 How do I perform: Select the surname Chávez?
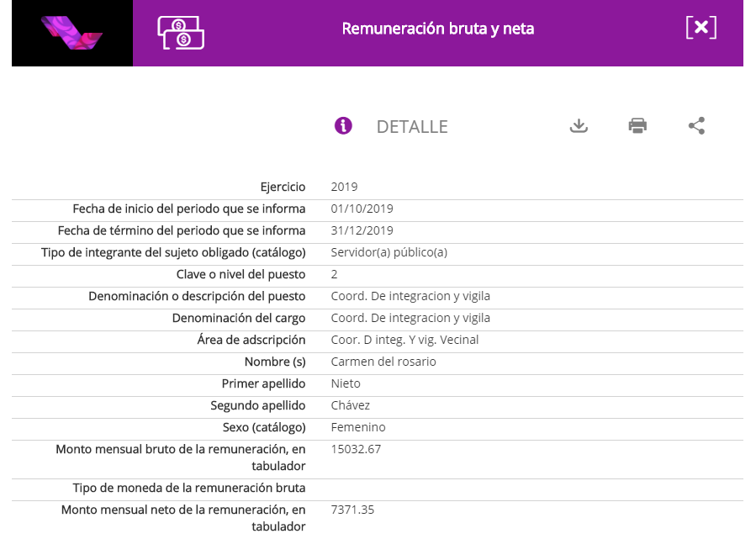pos(351,405)
